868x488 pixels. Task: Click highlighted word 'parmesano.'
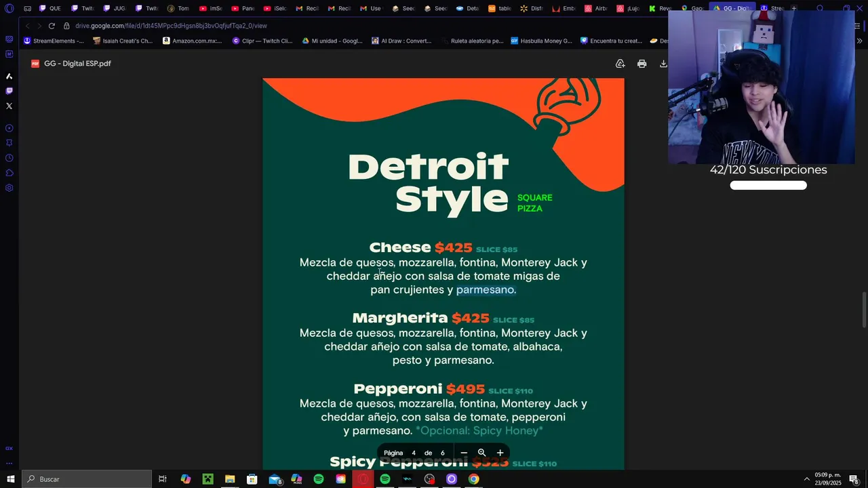tap(486, 289)
